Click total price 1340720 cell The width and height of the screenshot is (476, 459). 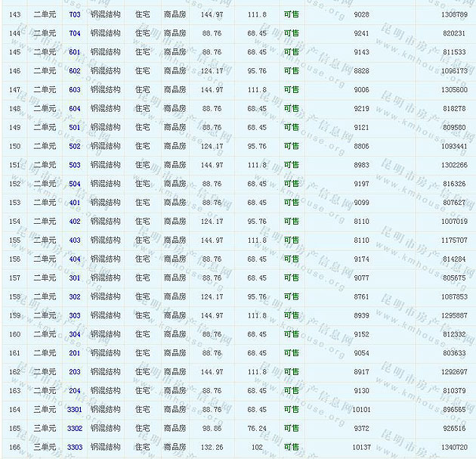point(452,447)
